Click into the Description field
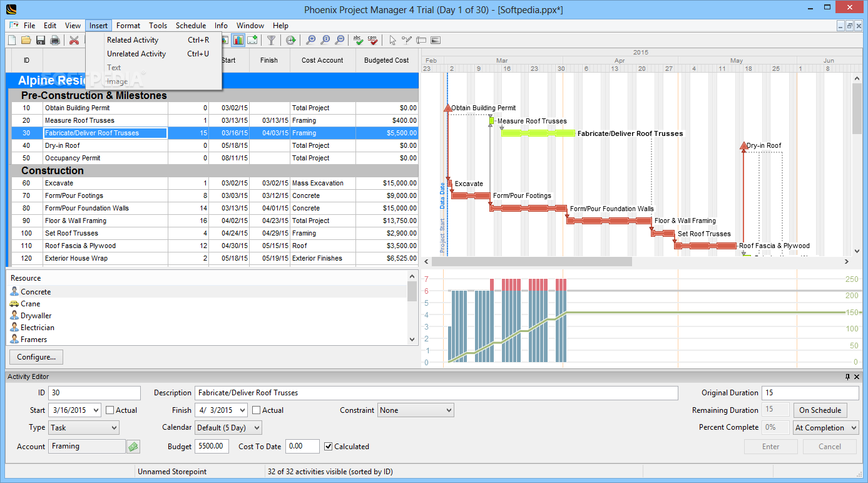 coord(436,393)
